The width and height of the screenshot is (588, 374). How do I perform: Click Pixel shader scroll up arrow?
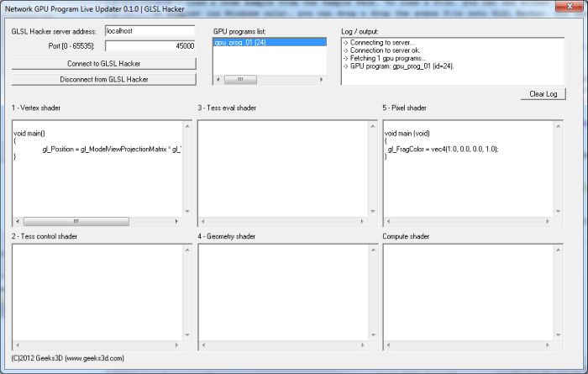558,126
